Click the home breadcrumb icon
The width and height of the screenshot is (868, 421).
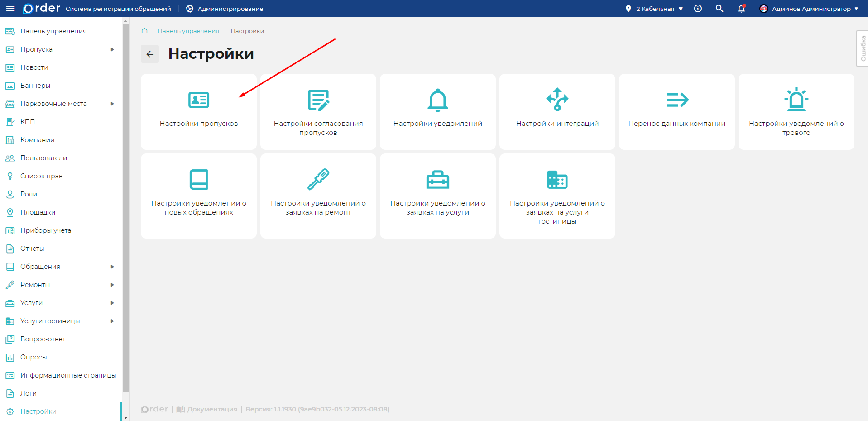[x=144, y=31]
